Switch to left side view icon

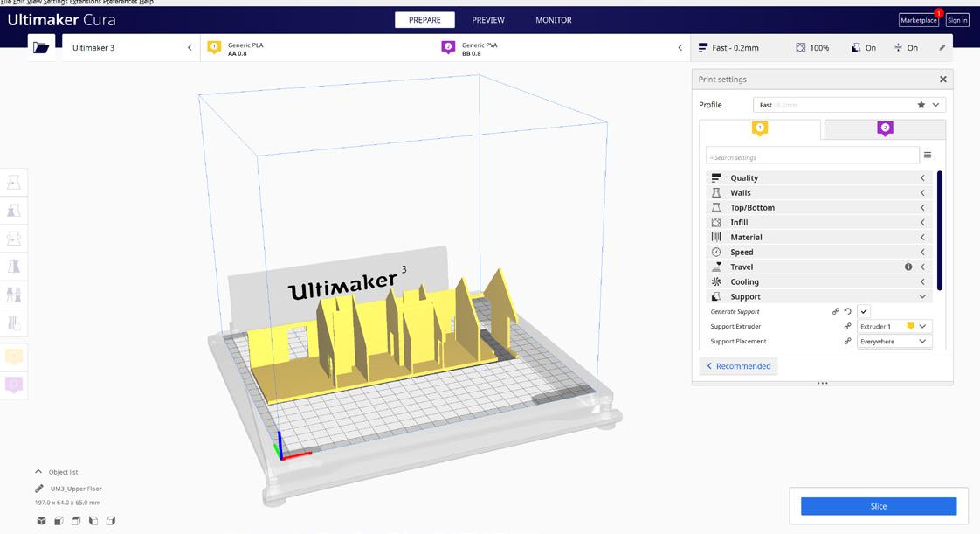(x=93, y=520)
